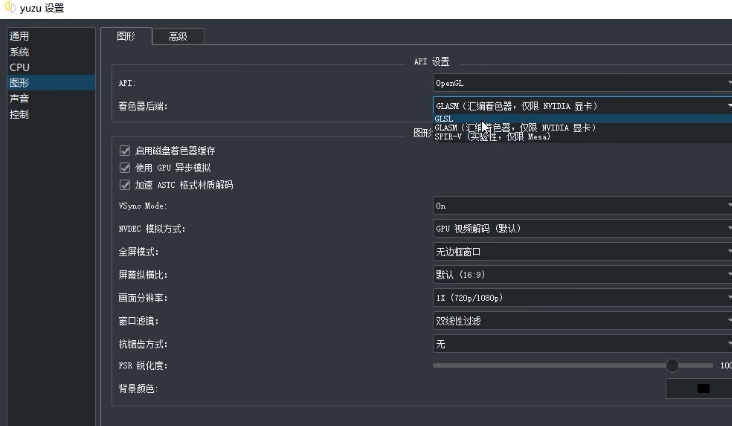
Task: Expand the 屏幕纵横比 aspect ratio dropdown
Action: pos(582,275)
